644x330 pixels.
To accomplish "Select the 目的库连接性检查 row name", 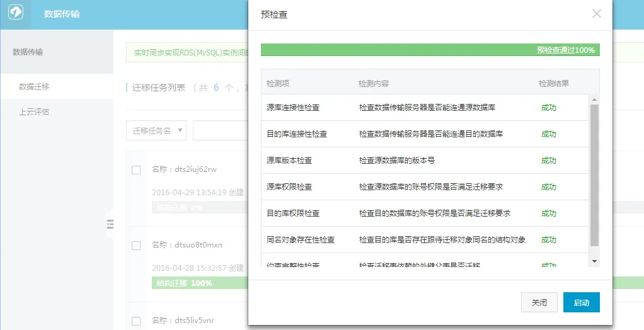I will pos(297,134).
